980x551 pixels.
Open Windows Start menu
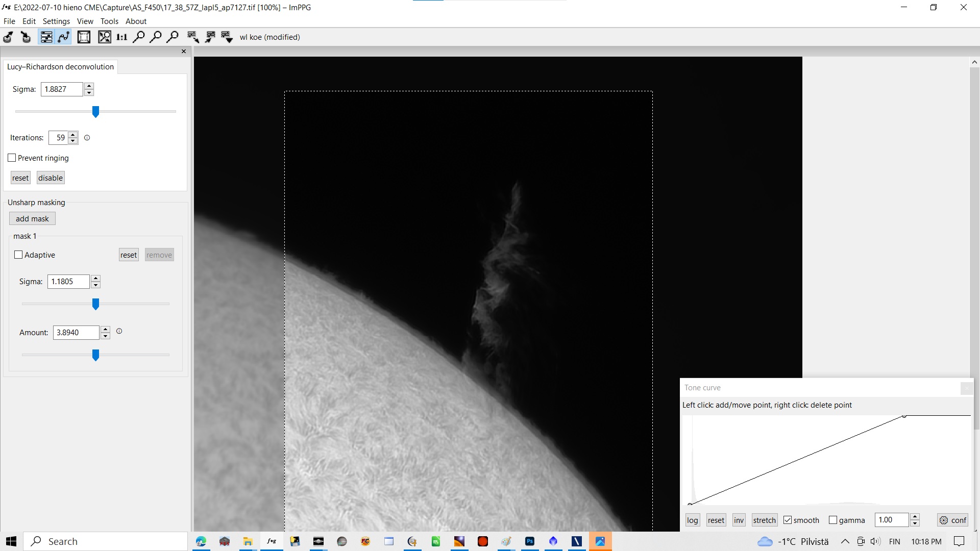[11, 541]
